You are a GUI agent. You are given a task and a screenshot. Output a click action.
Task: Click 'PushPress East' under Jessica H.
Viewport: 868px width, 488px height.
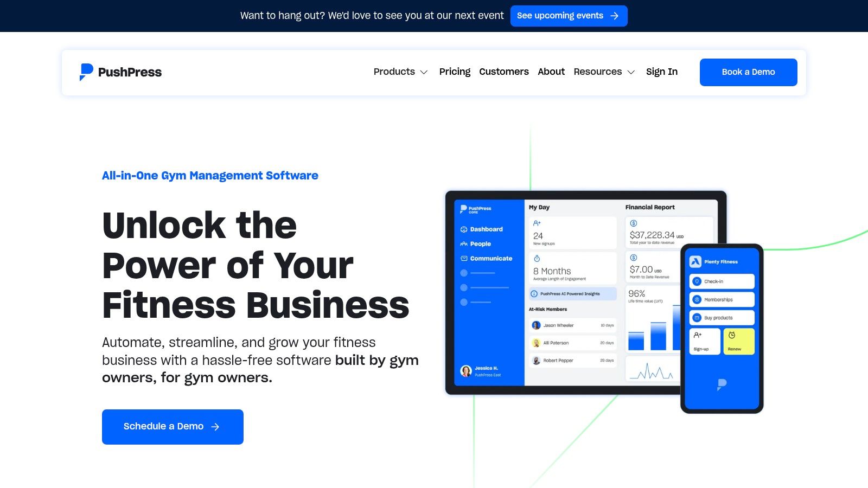click(x=488, y=375)
